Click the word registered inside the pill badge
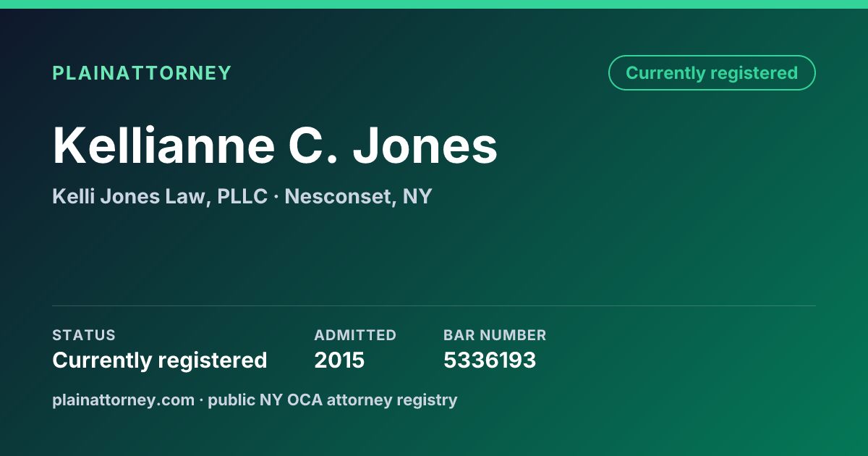Screen dimensions: 868x456 [x=754, y=73]
